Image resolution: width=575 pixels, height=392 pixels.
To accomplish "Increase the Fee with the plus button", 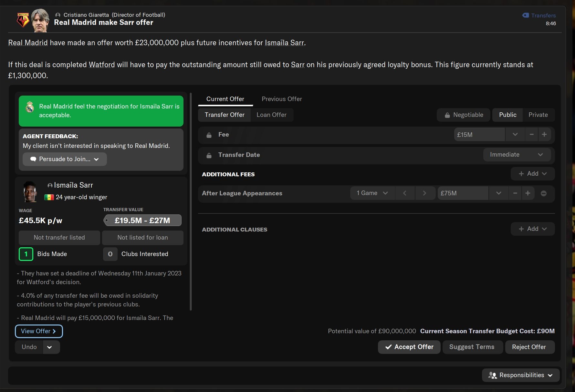I will 544,134.
